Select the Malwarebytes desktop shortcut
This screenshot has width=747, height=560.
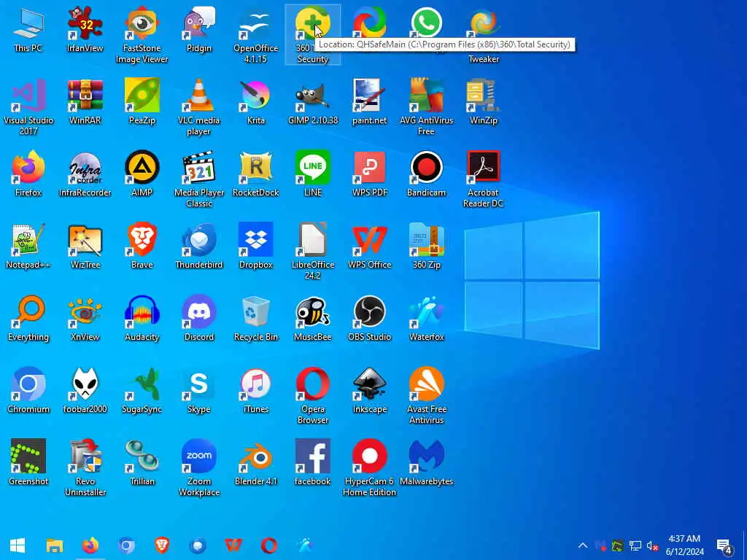[x=426, y=463]
